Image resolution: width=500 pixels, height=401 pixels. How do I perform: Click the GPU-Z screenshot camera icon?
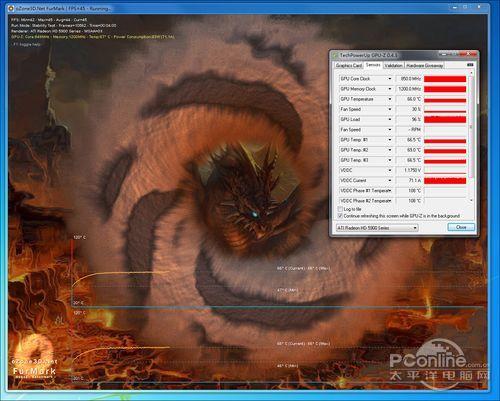pyautogui.click(x=470, y=65)
